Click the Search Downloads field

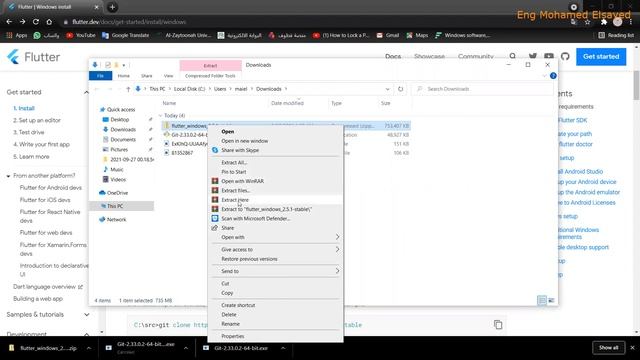click(x=482, y=89)
